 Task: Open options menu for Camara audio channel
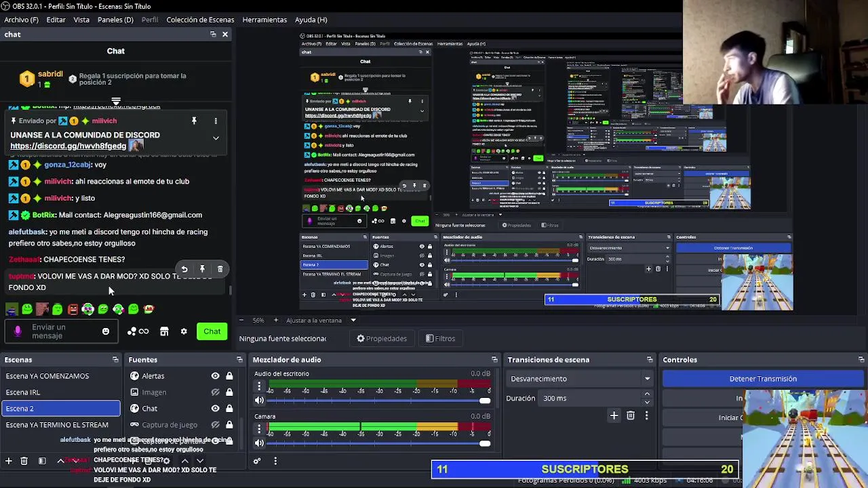pos(259,429)
